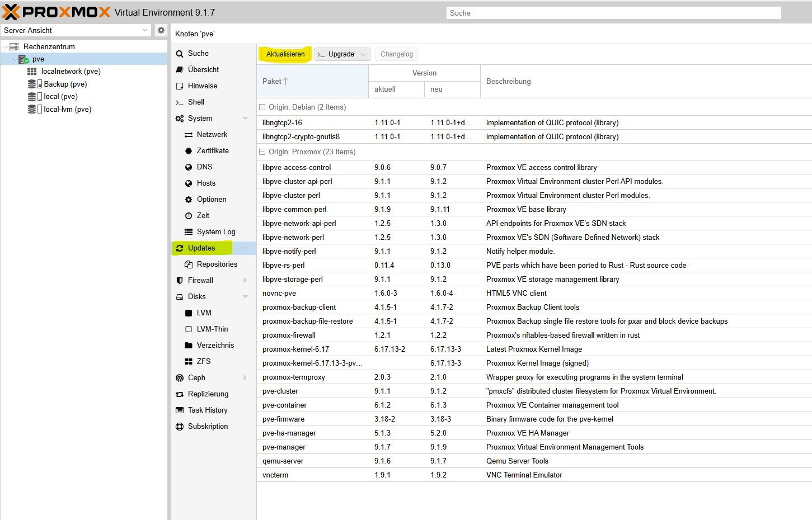The width and height of the screenshot is (812, 520).
Task: Open the Repositories menu entry
Action: (217, 264)
